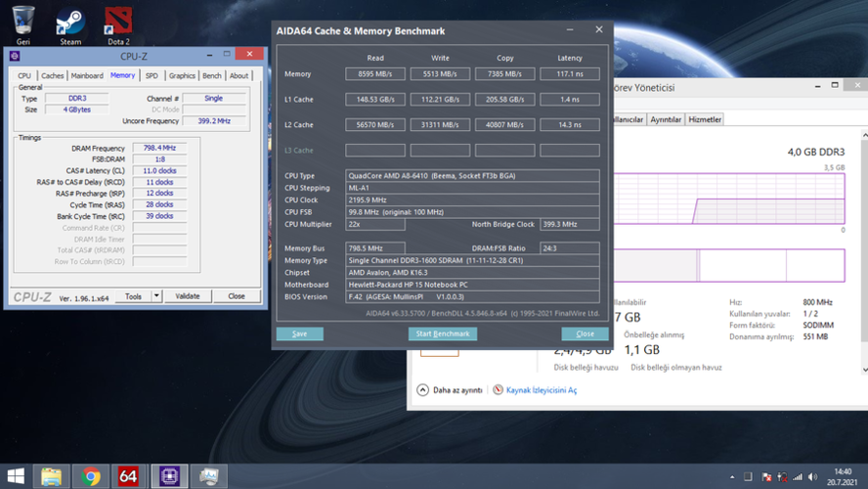Launch the Steam desktop shortcut
The height and width of the screenshot is (489, 868).
click(x=70, y=25)
